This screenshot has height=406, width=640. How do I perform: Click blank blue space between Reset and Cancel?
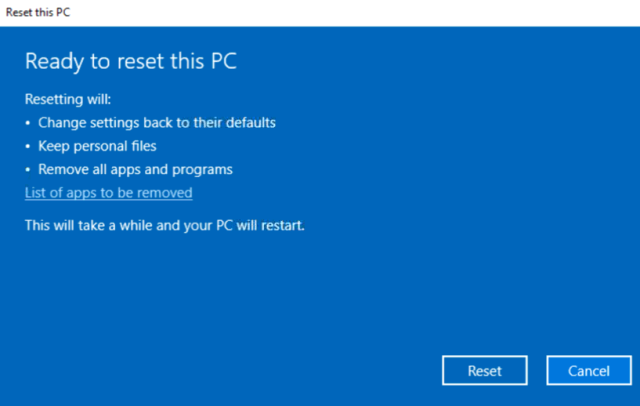(537, 371)
